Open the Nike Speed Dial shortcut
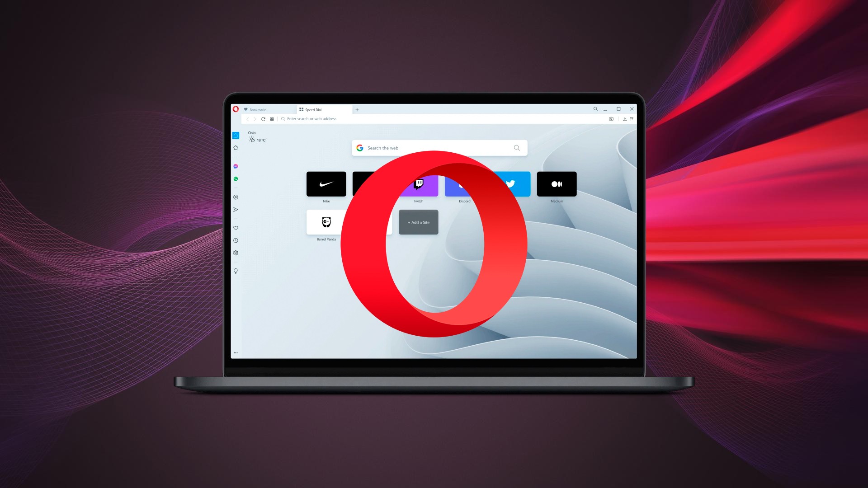Viewport: 868px width, 488px height. [326, 183]
